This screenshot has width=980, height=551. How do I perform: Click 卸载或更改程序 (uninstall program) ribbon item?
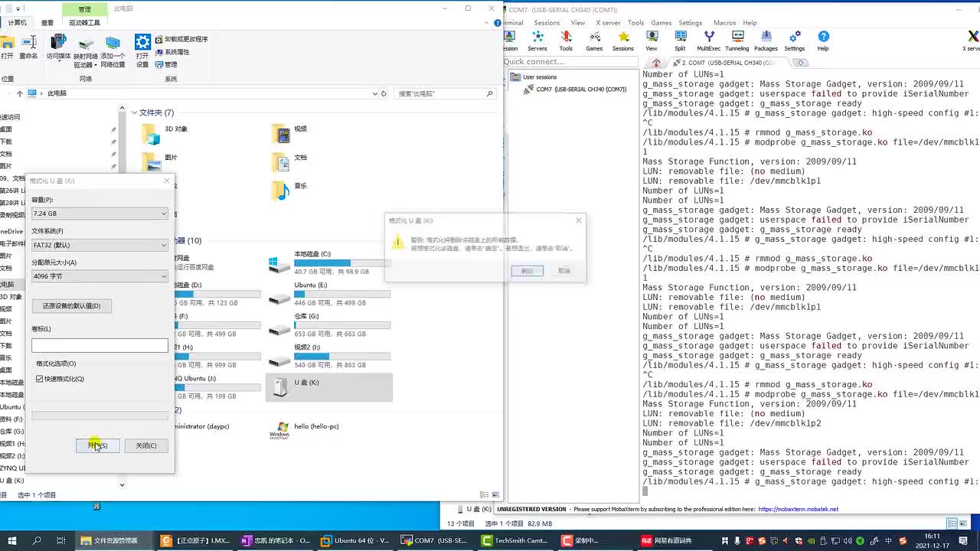point(181,39)
